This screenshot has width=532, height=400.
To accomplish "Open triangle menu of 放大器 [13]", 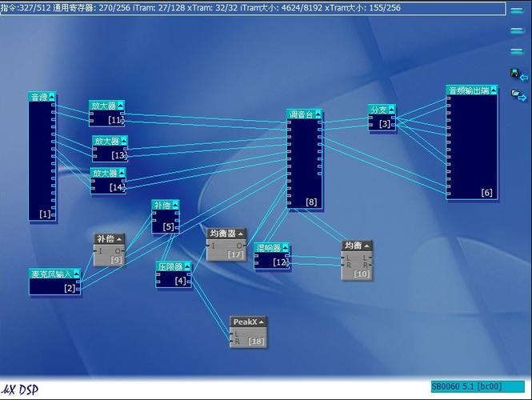I will click(x=124, y=141).
